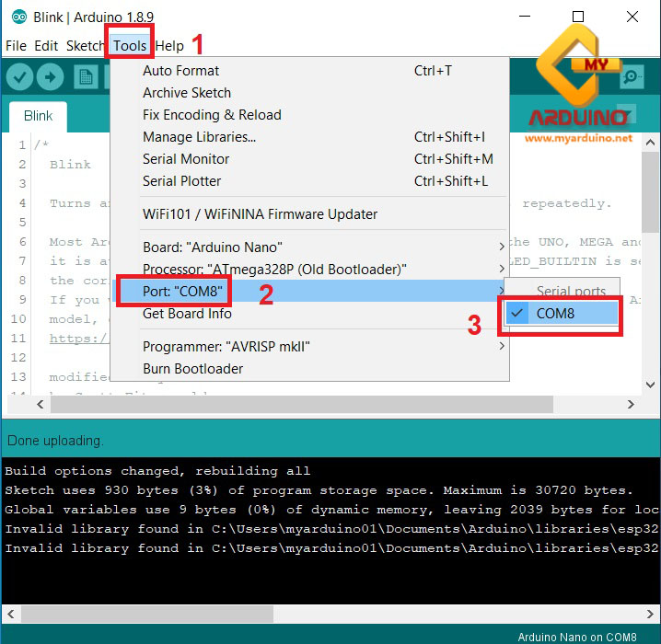Click the Verify checkmark toolbar icon

click(19, 77)
